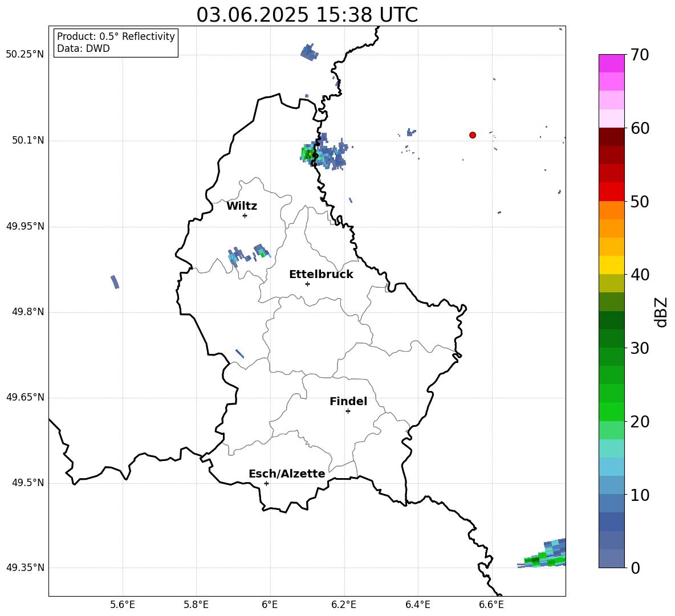Click the colorbar label 70
The width and height of the screenshot is (675, 616).
[x=640, y=55]
